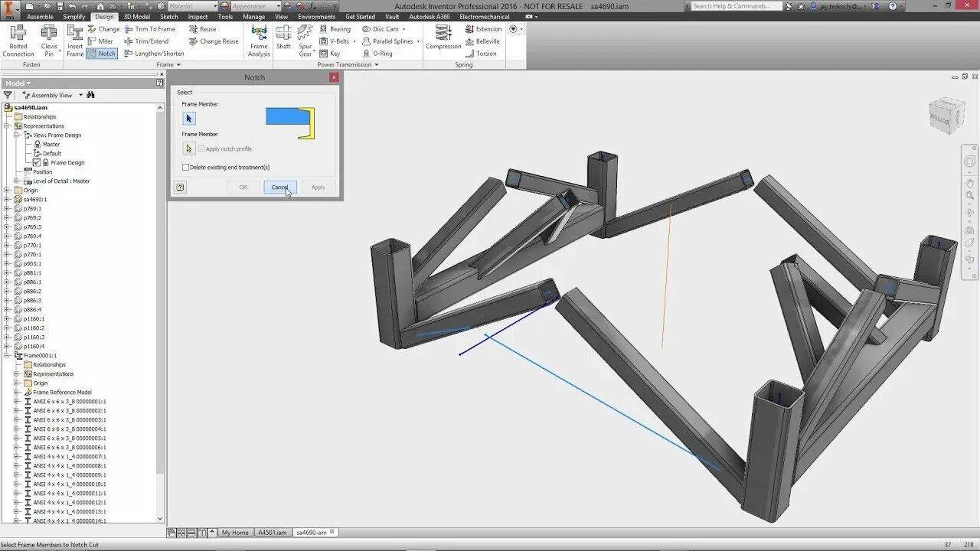Viewport: 980px width, 551px height.
Task: Select the Reuse frame tool
Action: (203, 29)
